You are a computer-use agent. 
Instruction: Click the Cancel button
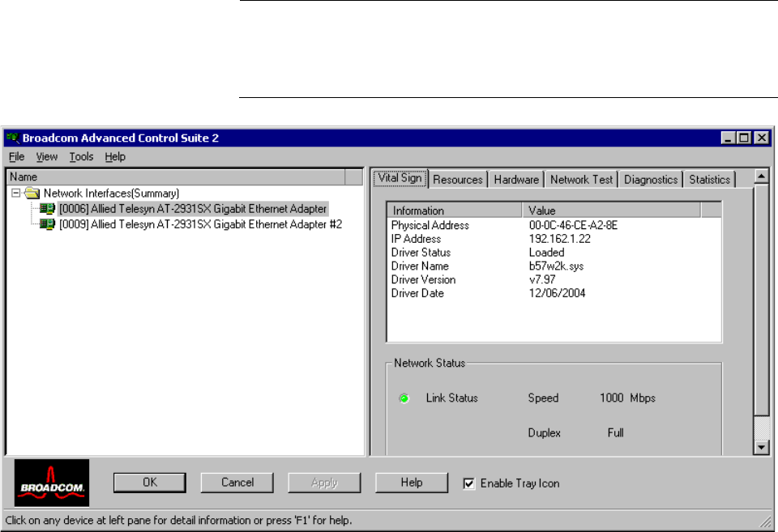[237, 483]
